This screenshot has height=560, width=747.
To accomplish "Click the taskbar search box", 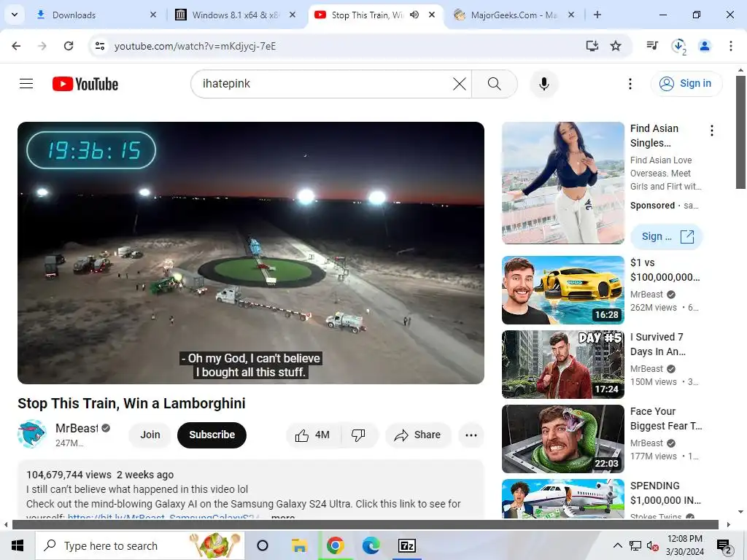I will pos(140,545).
